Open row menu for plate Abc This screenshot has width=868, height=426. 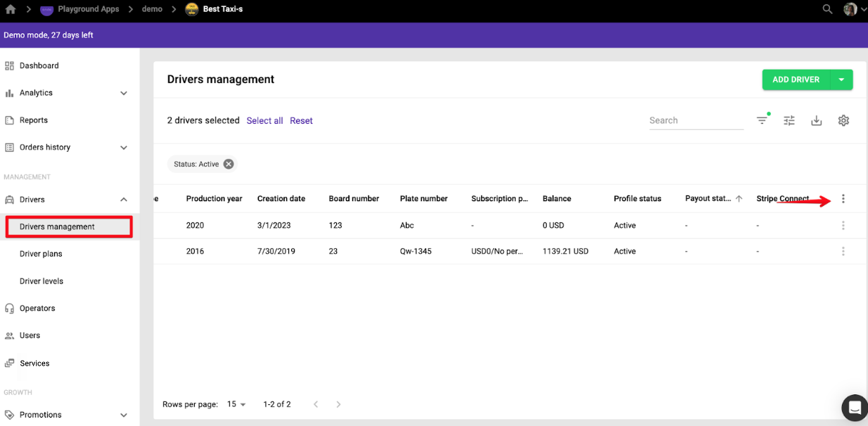coord(843,226)
